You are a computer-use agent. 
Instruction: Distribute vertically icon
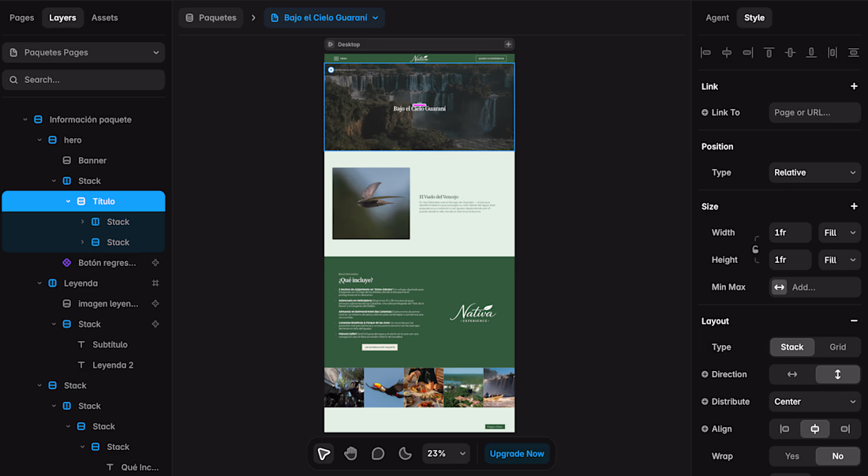(x=854, y=53)
